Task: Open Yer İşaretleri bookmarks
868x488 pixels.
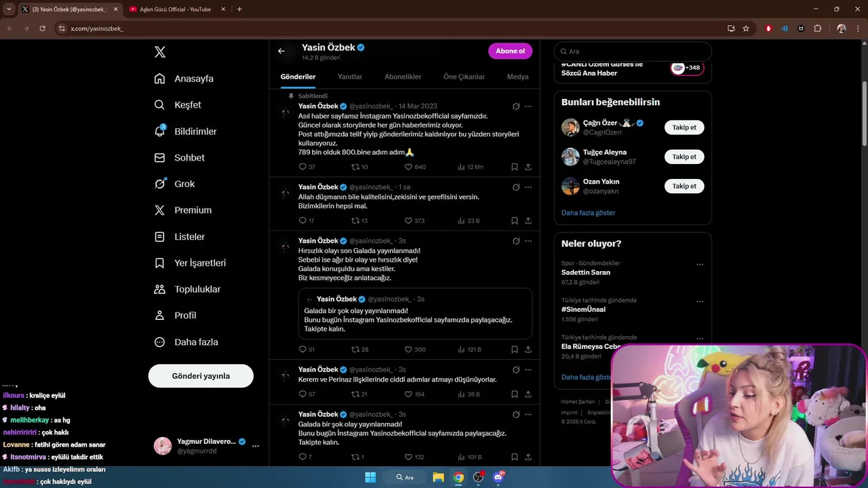Action: [190, 263]
